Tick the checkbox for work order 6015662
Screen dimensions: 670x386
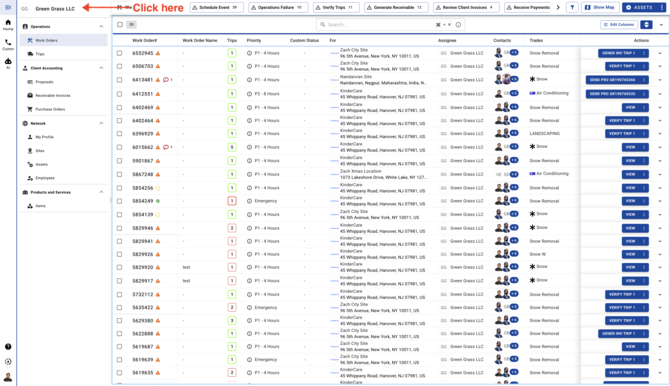(x=120, y=147)
